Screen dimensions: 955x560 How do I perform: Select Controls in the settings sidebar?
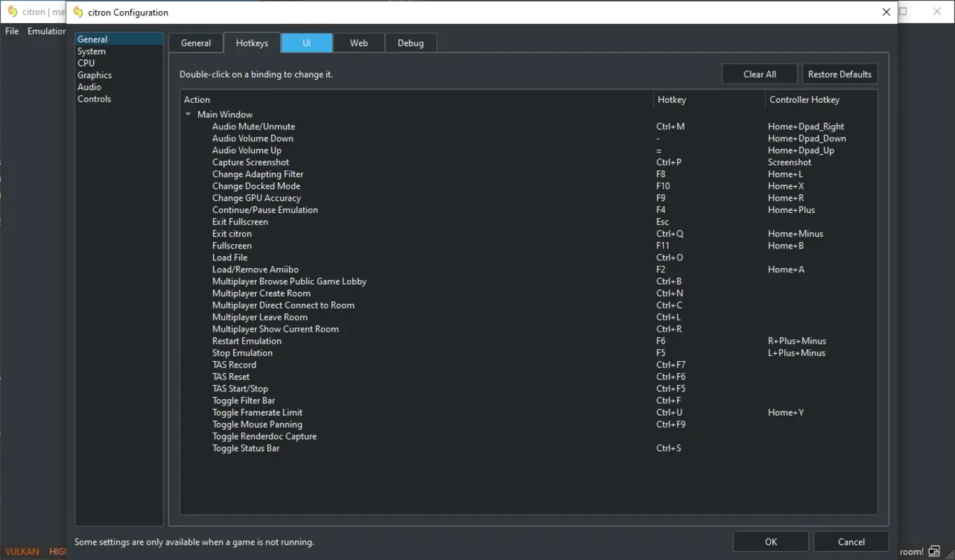coord(94,99)
